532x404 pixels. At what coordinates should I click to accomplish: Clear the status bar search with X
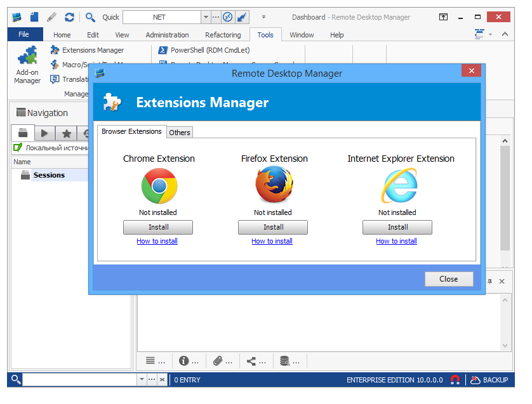[162, 380]
